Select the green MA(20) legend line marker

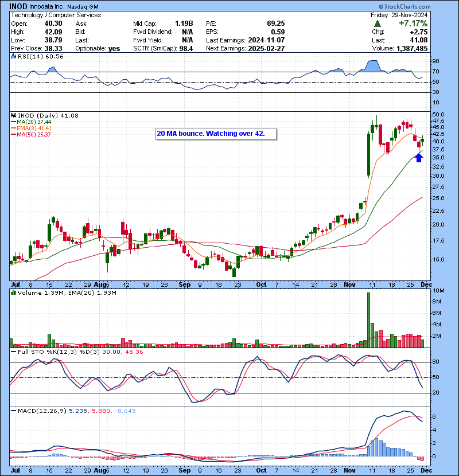13,122
